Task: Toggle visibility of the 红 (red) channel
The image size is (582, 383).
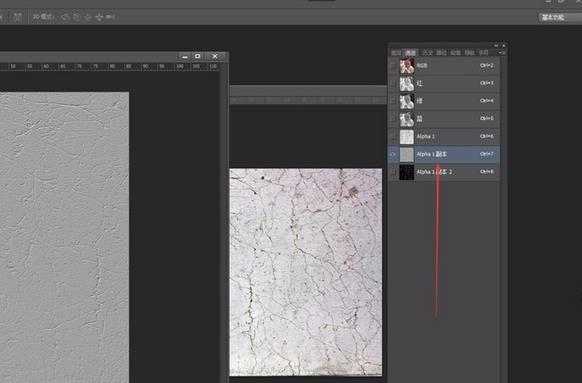Action: pos(393,84)
